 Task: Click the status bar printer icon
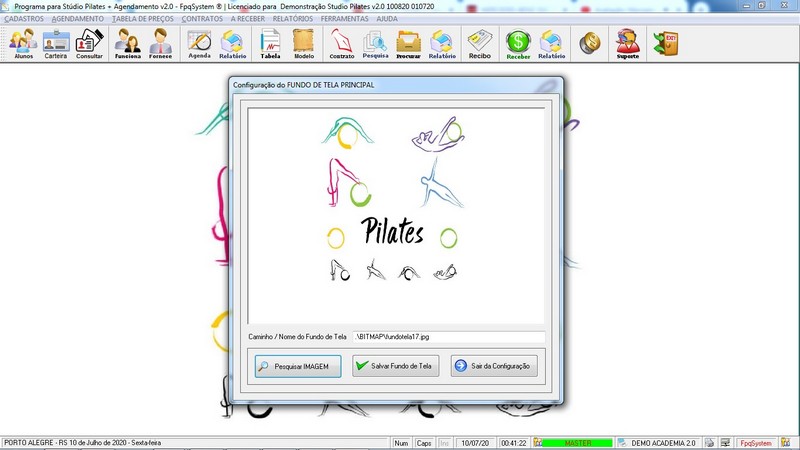(x=709, y=443)
